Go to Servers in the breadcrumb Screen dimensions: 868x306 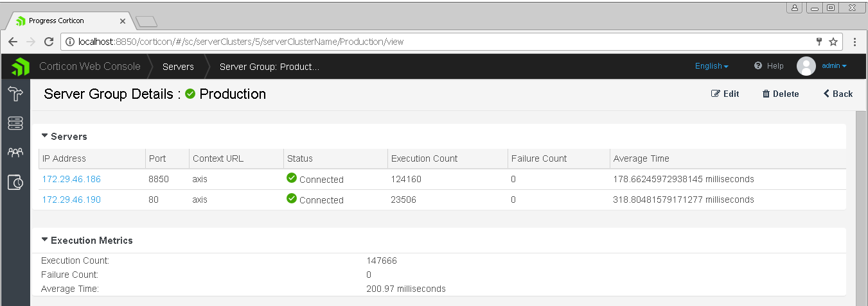pyautogui.click(x=178, y=67)
